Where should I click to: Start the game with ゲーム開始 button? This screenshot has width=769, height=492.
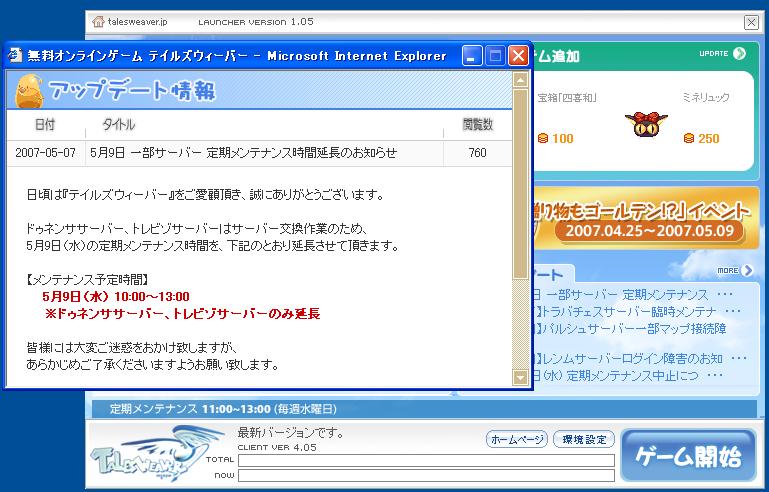point(689,456)
